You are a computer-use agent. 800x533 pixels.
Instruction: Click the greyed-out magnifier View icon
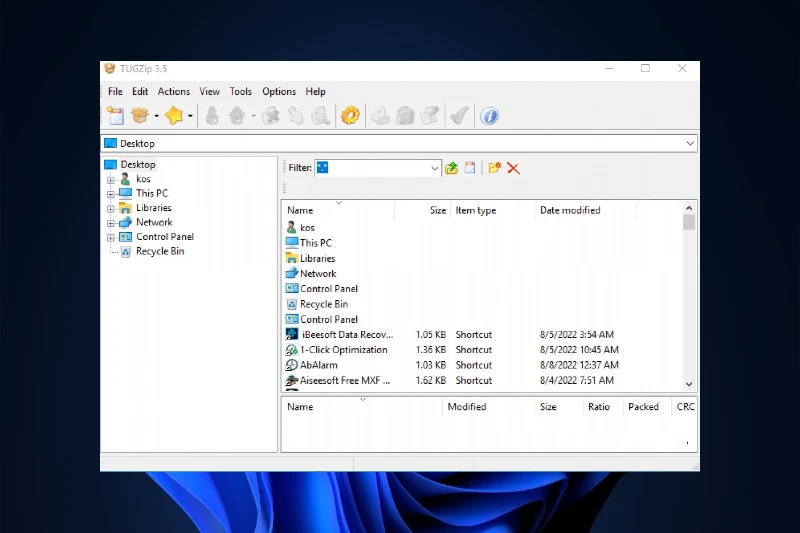coord(320,116)
